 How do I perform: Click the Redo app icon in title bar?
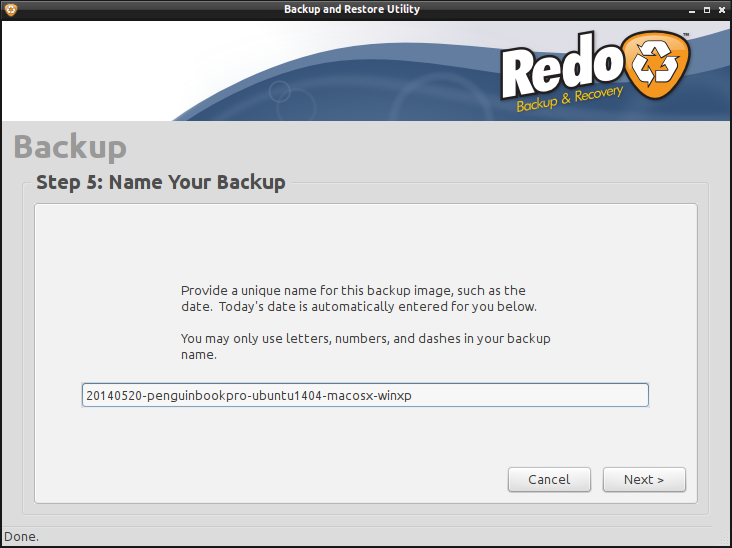(11, 10)
